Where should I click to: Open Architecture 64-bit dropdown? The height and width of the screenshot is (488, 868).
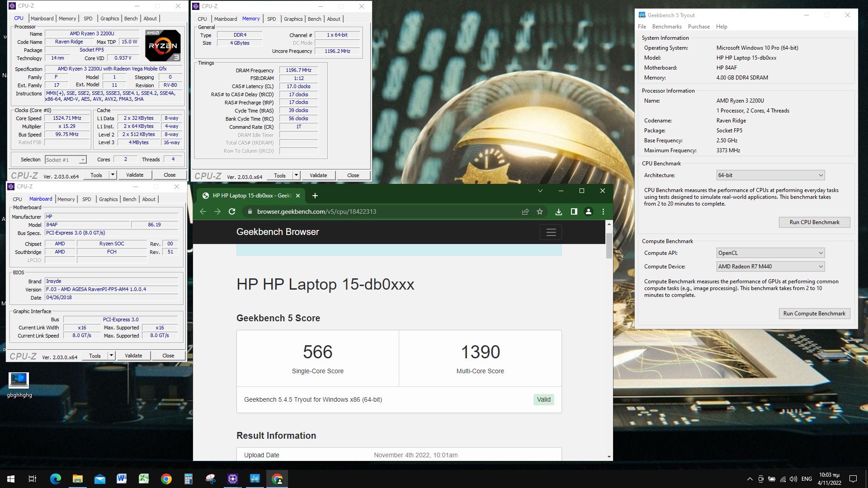[770, 175]
